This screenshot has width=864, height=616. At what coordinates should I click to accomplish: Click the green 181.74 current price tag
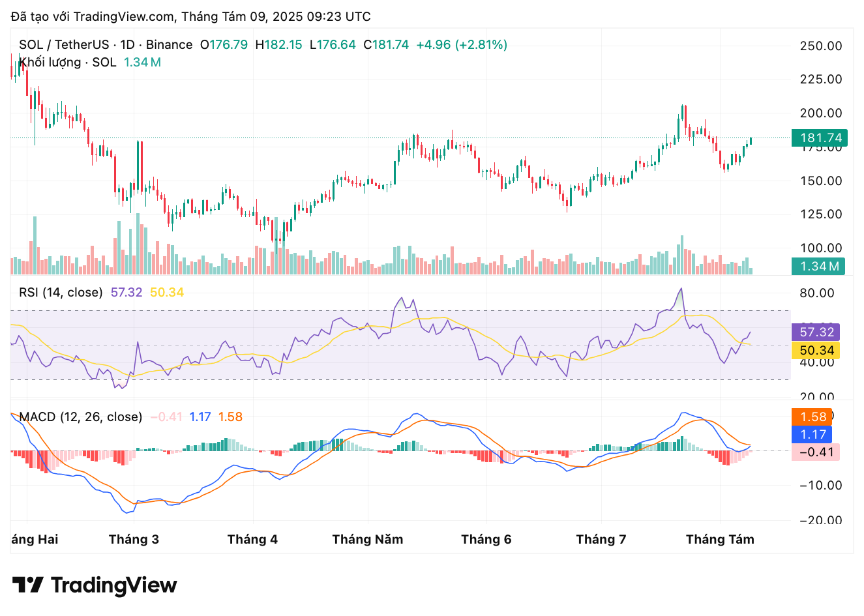[819, 138]
